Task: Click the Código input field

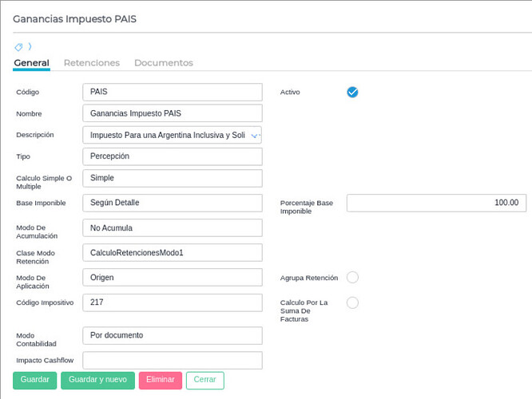Action: coord(172,92)
